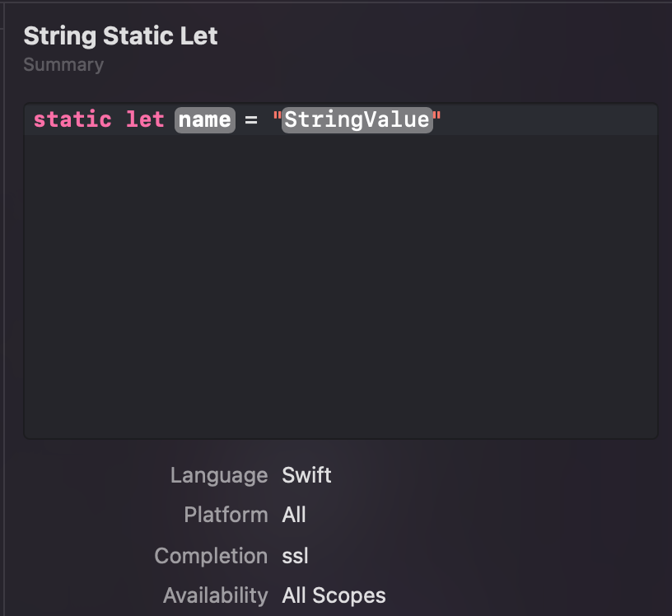
Task: Click the static keyword in code
Action: coord(72,119)
